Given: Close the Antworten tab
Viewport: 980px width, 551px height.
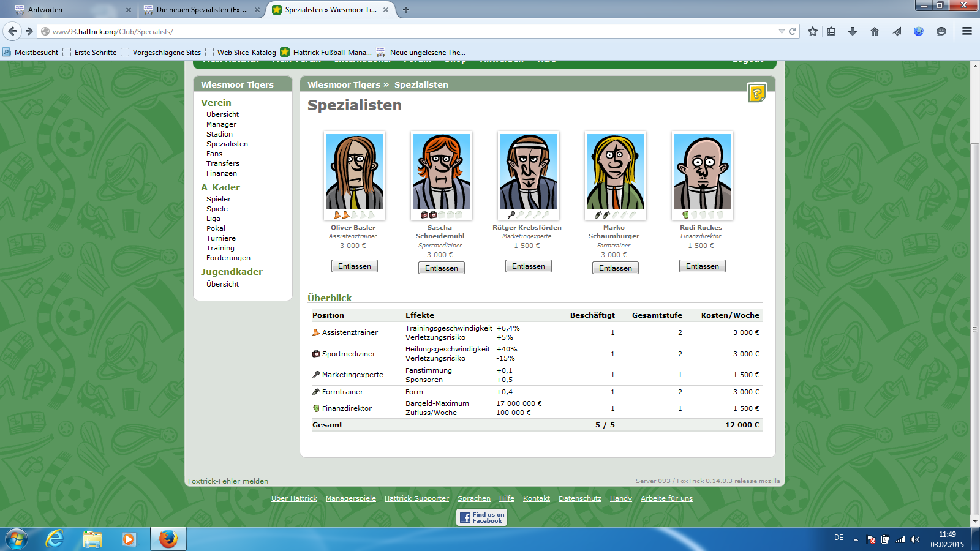Looking at the screenshot, I should [129, 10].
